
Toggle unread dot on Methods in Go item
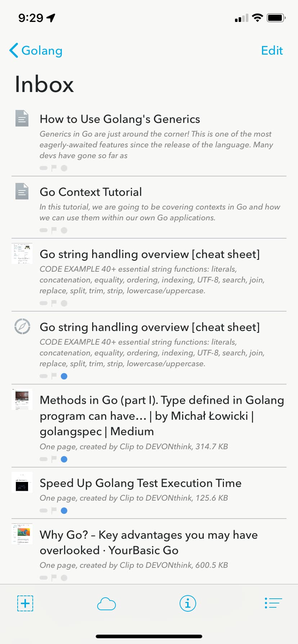point(64,459)
